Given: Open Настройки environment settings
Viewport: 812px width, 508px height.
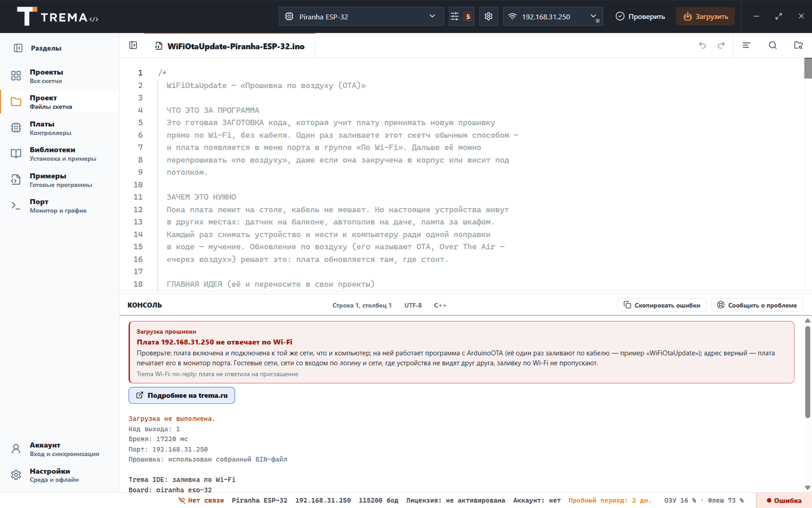Looking at the screenshot, I should [59, 475].
